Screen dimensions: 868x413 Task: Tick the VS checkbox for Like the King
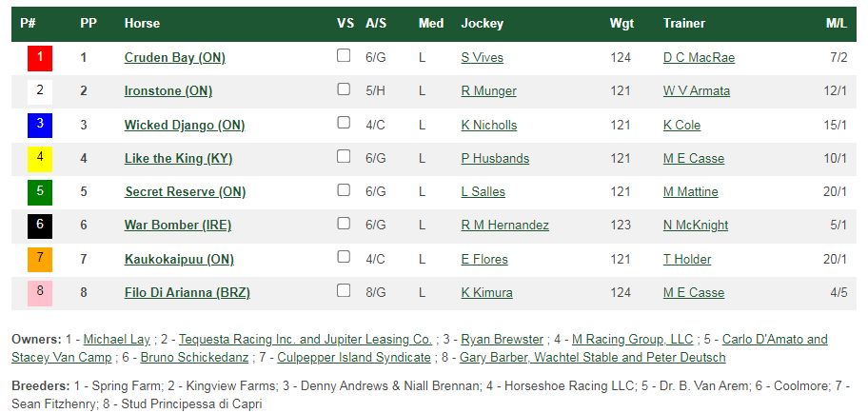pyautogui.click(x=344, y=156)
